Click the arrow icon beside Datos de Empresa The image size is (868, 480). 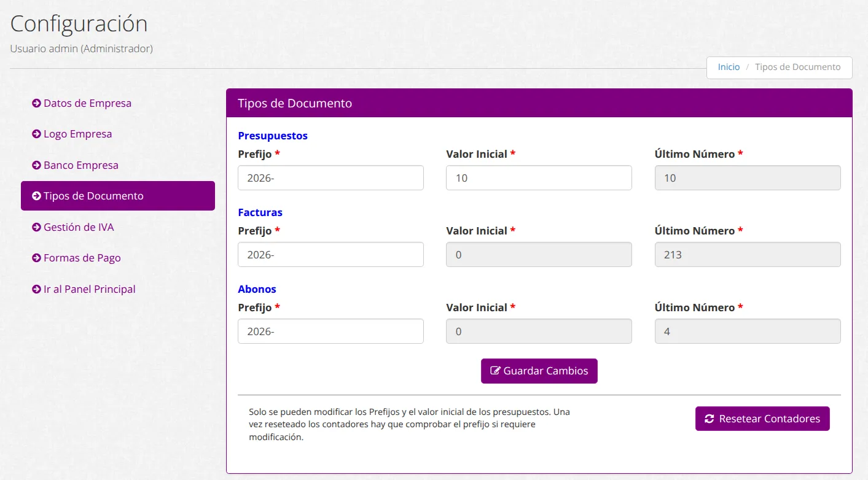point(36,103)
